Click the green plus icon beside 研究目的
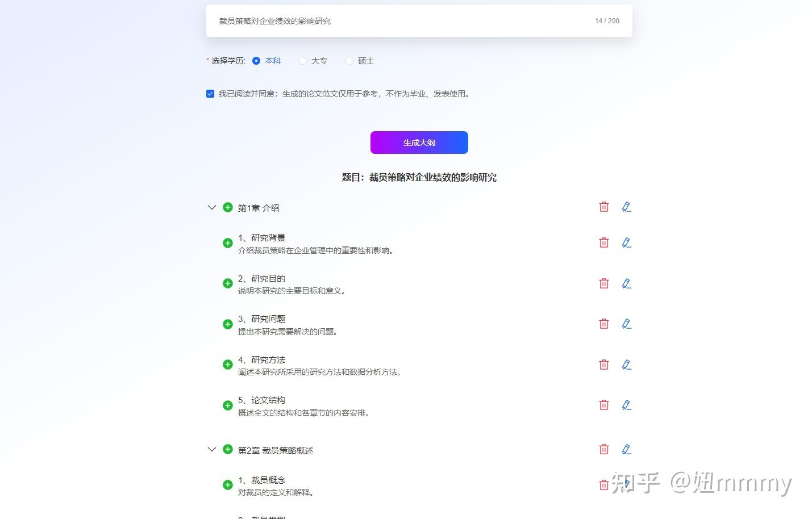Image resolution: width=812 pixels, height=519 pixels. [x=227, y=283]
